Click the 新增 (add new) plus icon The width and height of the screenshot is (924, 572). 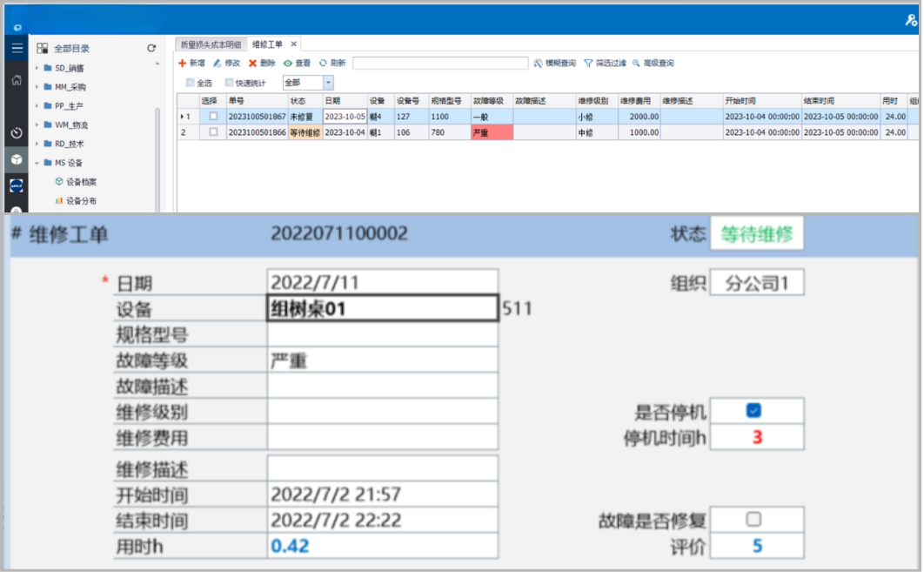[183, 64]
